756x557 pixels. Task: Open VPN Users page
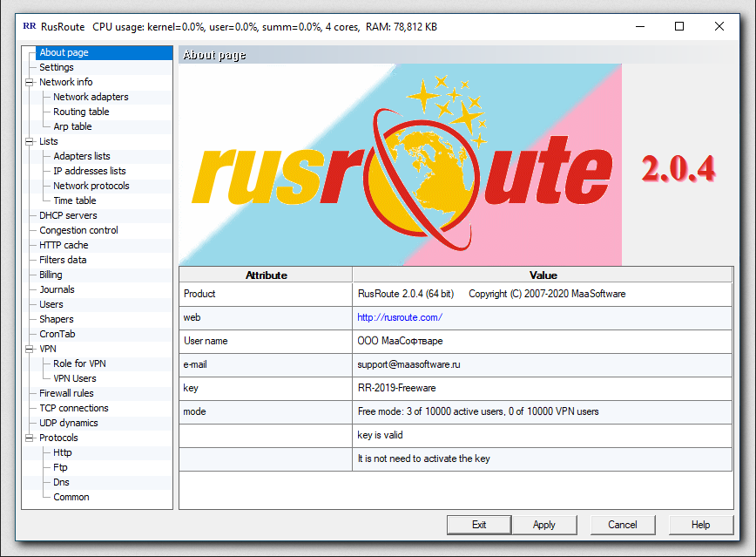click(x=75, y=379)
